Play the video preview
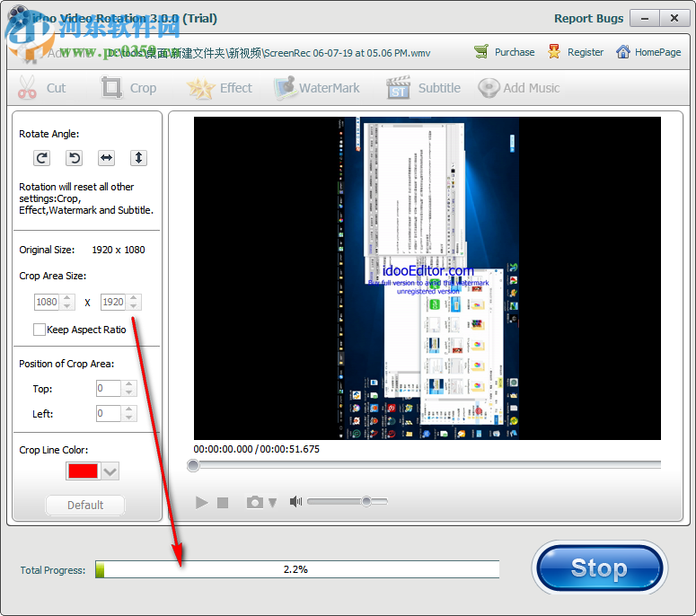 coord(201,502)
